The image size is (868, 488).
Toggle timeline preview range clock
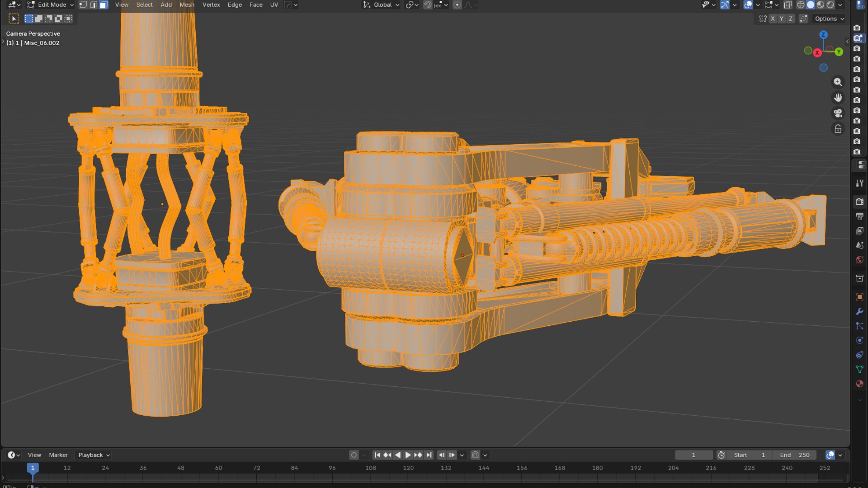click(722, 455)
